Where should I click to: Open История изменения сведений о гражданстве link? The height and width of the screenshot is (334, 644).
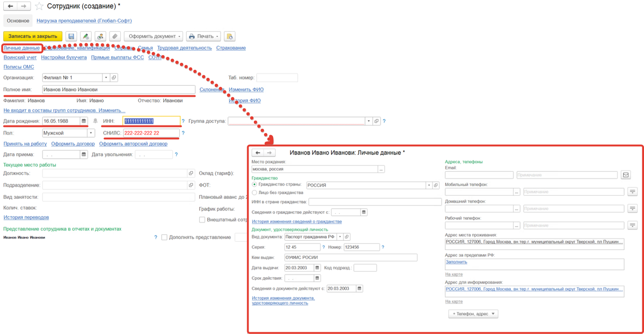[x=297, y=221]
